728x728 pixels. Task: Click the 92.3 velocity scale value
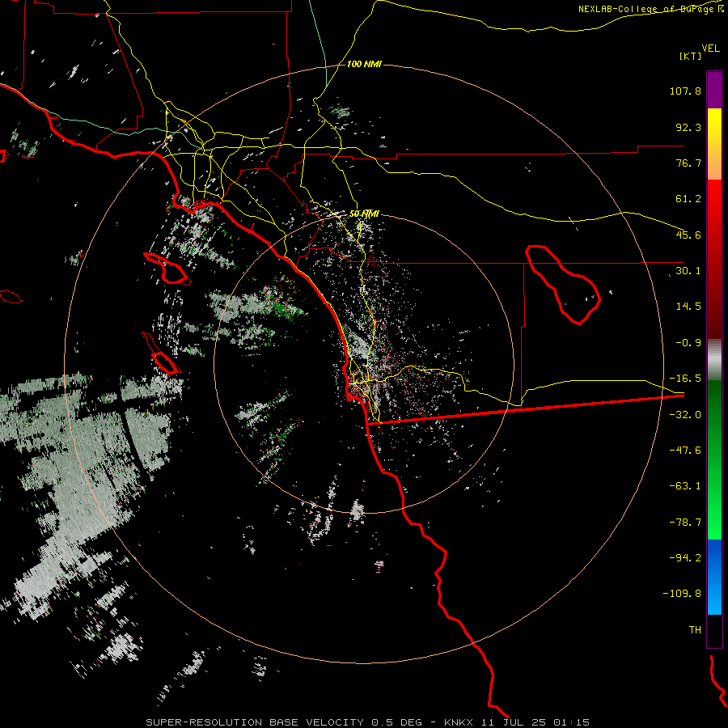tap(688, 127)
